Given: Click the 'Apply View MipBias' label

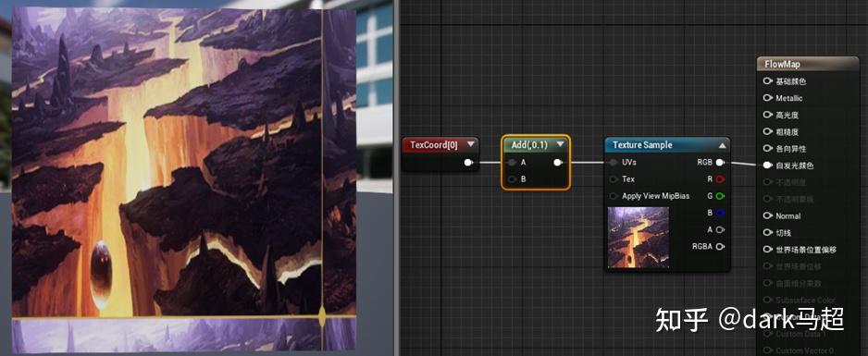Looking at the screenshot, I should pyautogui.click(x=655, y=196).
